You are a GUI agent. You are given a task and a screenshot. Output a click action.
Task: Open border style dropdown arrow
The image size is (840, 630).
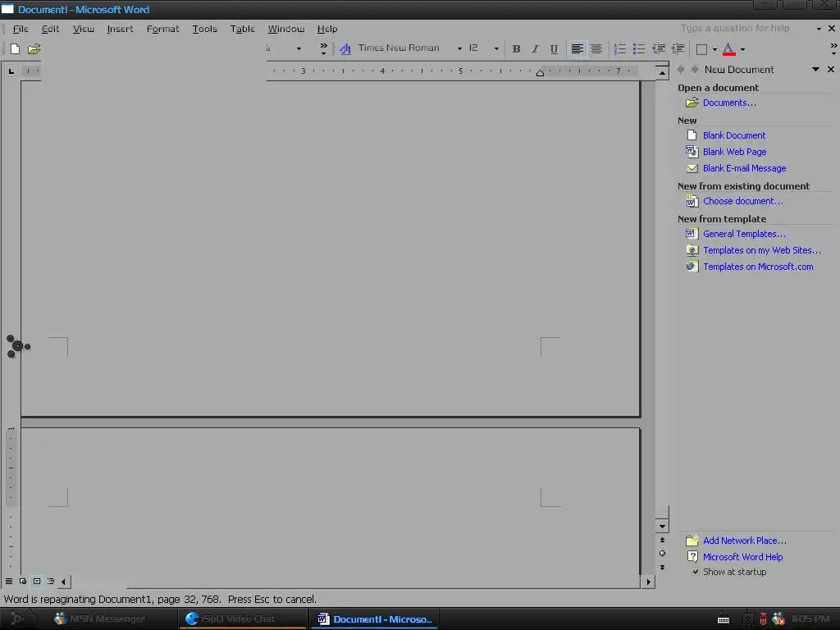(714, 49)
